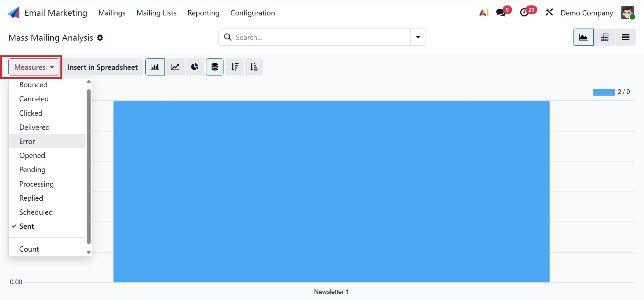Select the Delivered measure
Image resolution: width=644 pixels, height=300 pixels.
[x=47, y=127]
